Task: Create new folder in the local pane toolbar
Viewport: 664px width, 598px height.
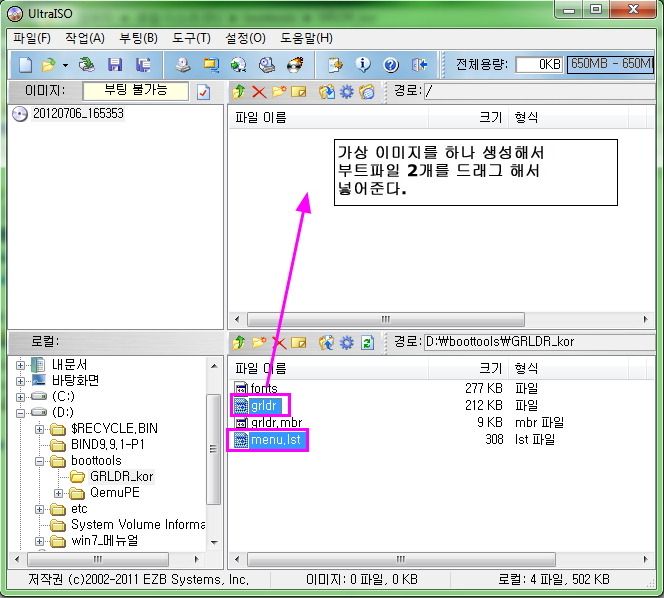Action: tap(259, 342)
